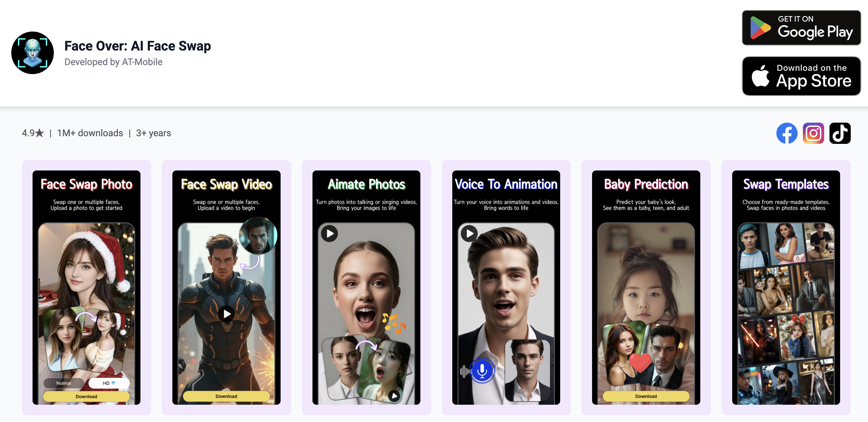Click the music notes icon in Aimate Photos
Screen dimensions: 868x422
393,323
